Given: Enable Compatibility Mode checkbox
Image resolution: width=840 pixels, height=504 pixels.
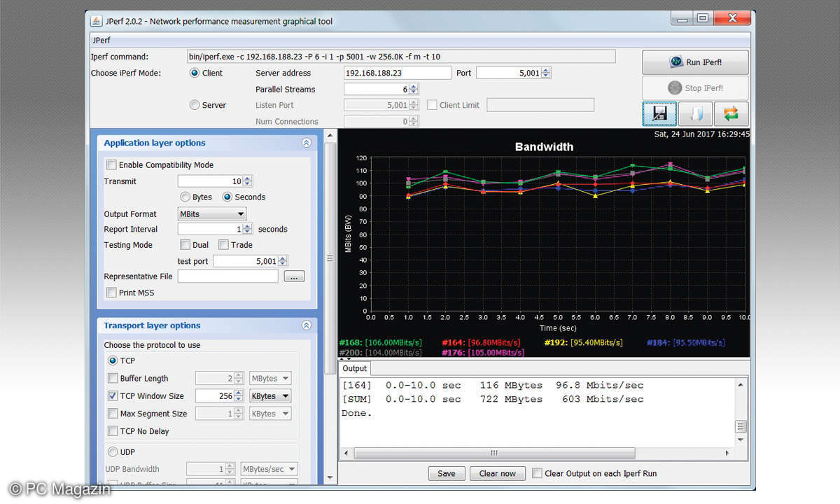Looking at the screenshot, I should 111,165.
